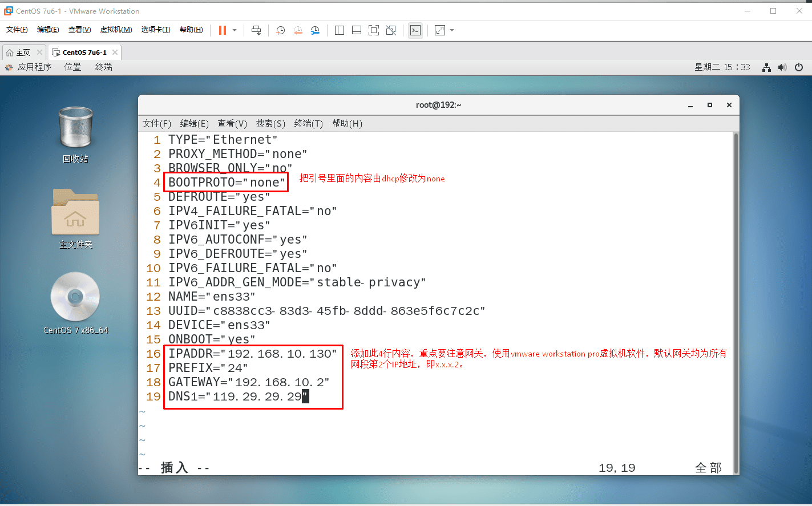Screen dimensions: 812x506
Task: Open terminal 搜索(S) menu
Action: click(270, 124)
